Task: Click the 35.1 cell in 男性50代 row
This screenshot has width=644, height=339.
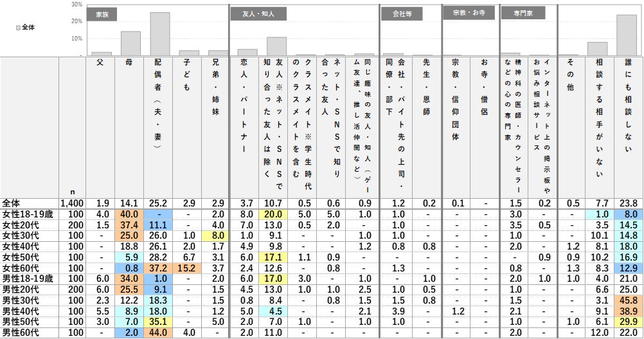Action: pos(158,322)
